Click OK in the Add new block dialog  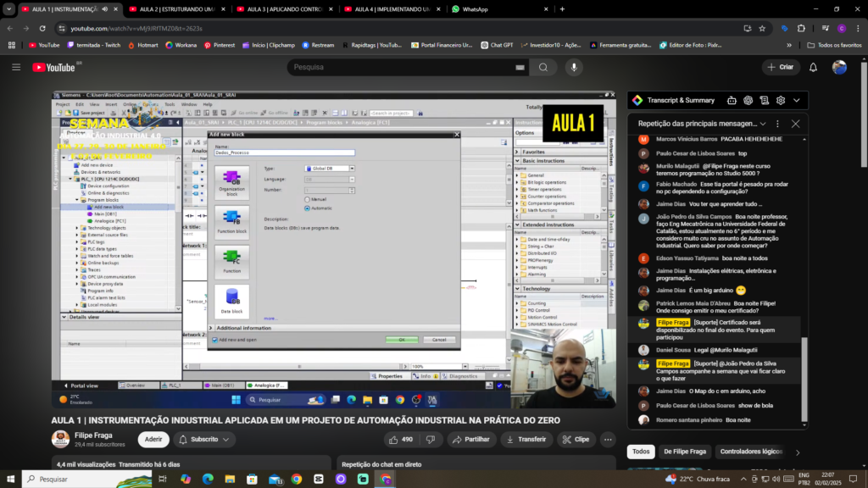point(402,340)
